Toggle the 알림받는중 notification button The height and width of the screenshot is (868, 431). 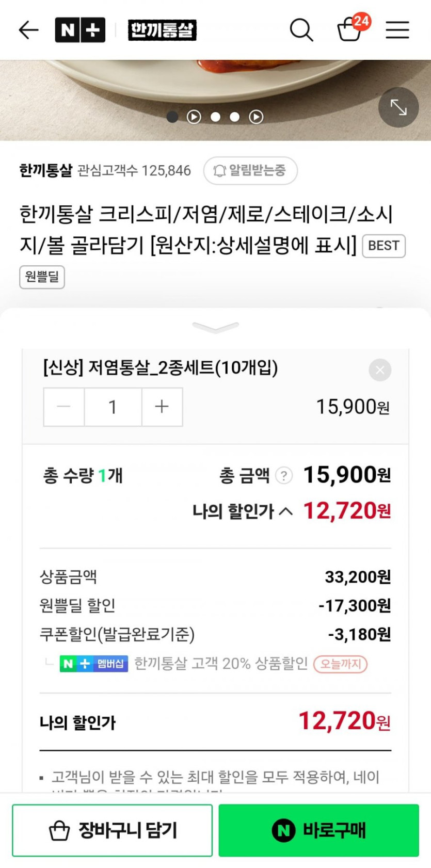point(250,170)
